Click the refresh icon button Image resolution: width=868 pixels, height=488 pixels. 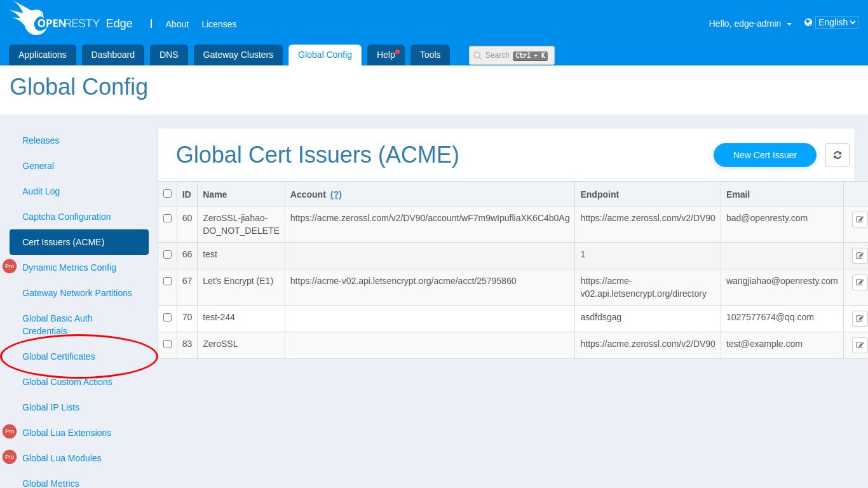tap(837, 155)
